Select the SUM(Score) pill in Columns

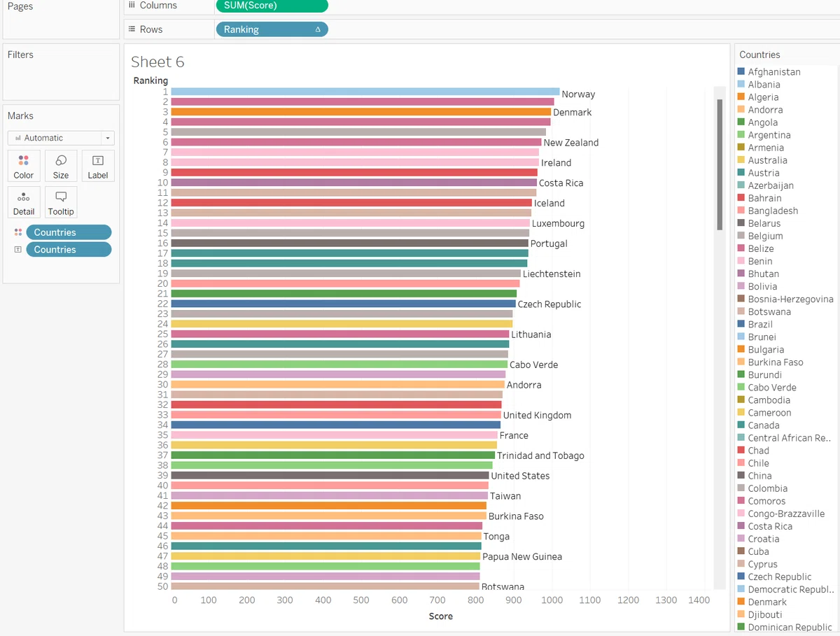tap(272, 6)
